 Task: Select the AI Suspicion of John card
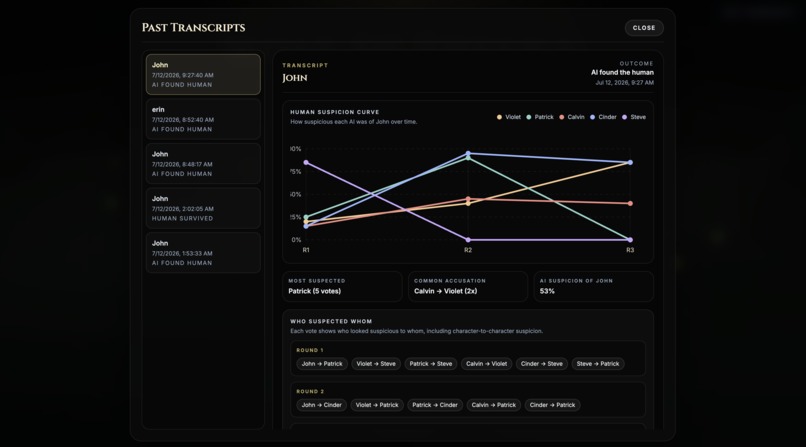[x=594, y=286]
